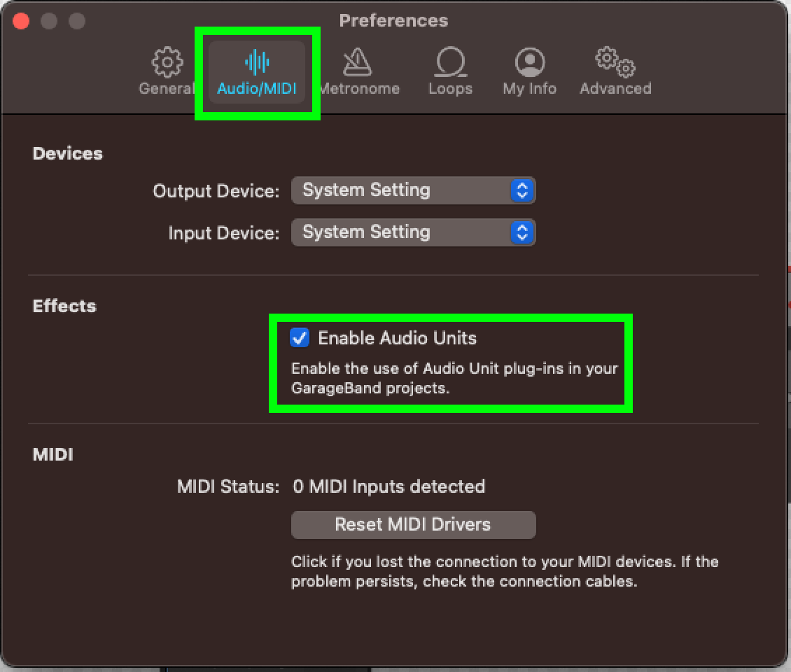The height and width of the screenshot is (672, 791).
Task: Switch to the Loops icon
Action: coord(450,62)
